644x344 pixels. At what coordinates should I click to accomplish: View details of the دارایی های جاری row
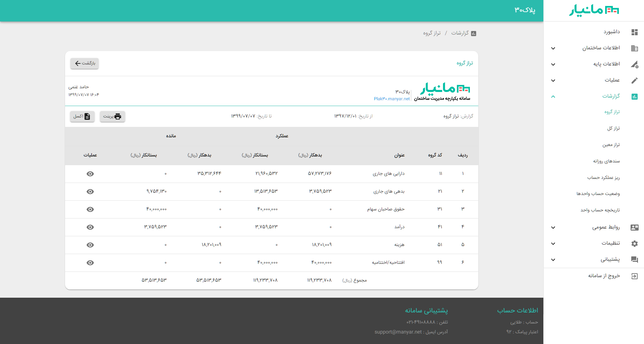tap(90, 174)
